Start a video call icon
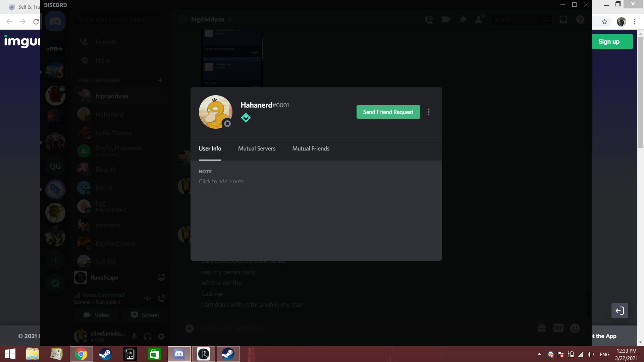 pos(446,19)
